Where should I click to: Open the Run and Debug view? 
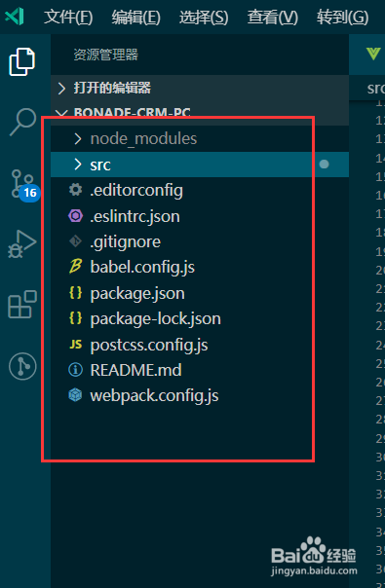21,244
